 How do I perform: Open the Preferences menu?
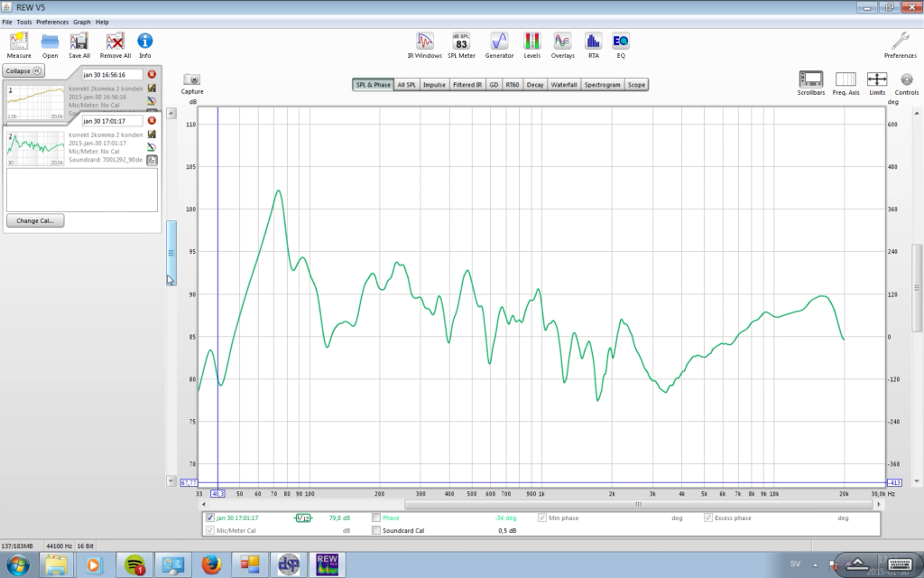click(x=52, y=22)
